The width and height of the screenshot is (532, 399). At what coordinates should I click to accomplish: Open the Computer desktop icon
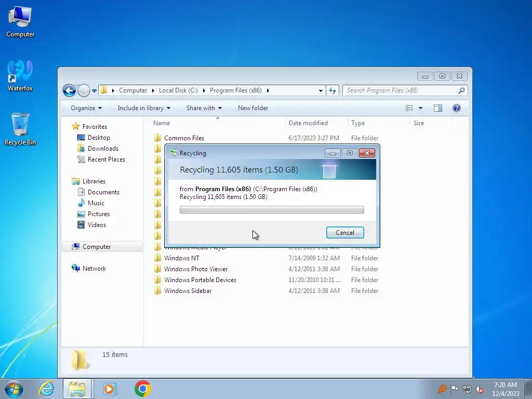[x=20, y=22]
